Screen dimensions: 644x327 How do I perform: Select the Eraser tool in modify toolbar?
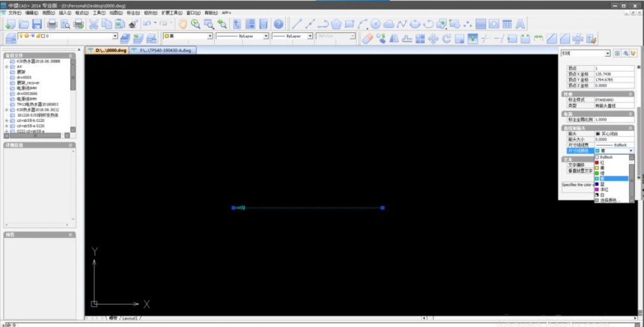[367, 38]
